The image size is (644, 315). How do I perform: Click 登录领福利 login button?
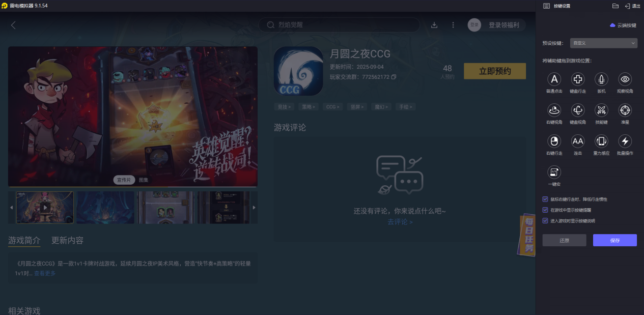[504, 25]
